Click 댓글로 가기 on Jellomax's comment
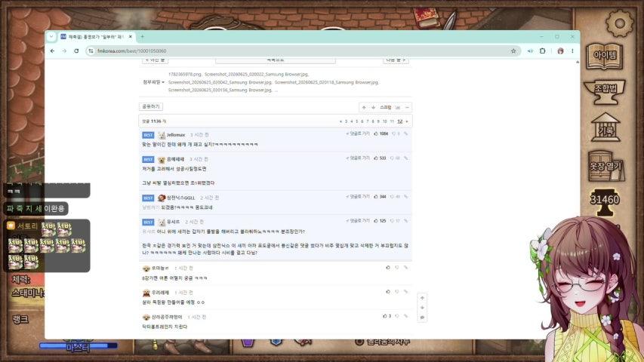The image size is (644, 362). tap(358, 133)
